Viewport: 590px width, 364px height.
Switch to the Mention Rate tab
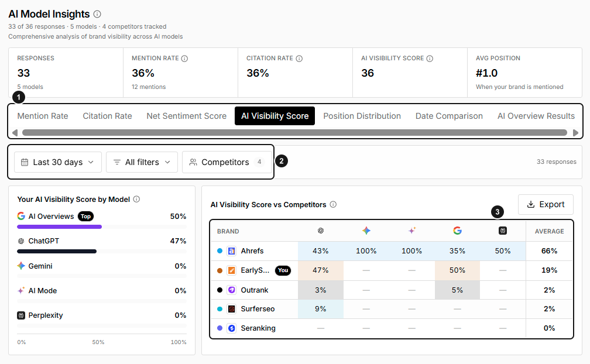43,116
